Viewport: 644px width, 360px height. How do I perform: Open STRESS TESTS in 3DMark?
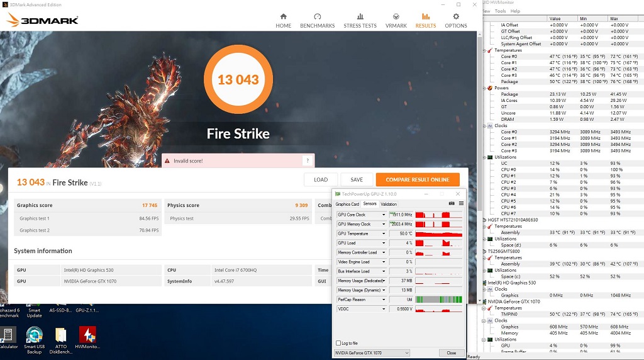point(360,21)
